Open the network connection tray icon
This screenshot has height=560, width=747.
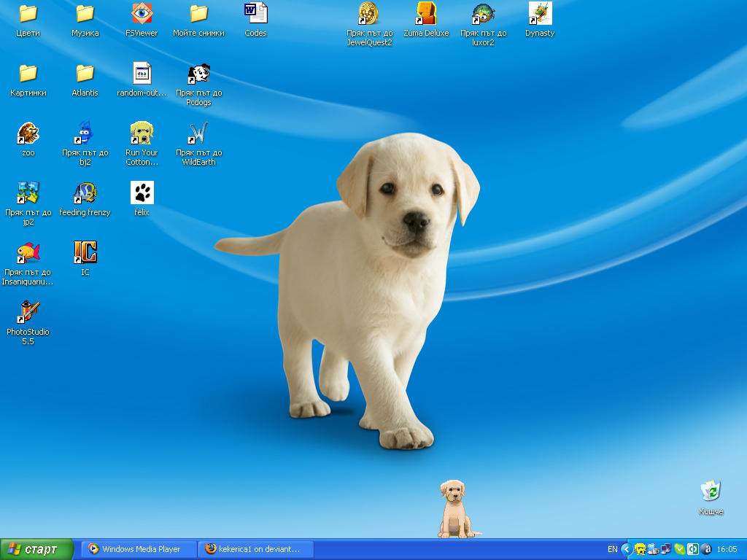tap(666, 550)
